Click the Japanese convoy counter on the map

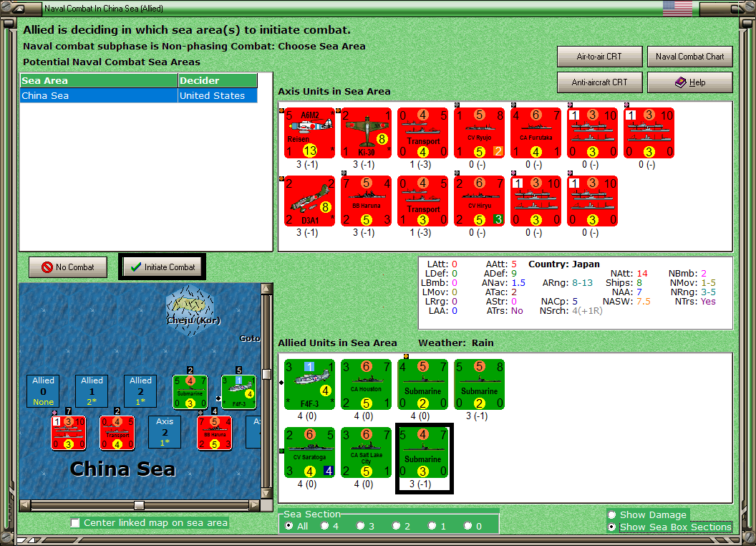[69, 433]
